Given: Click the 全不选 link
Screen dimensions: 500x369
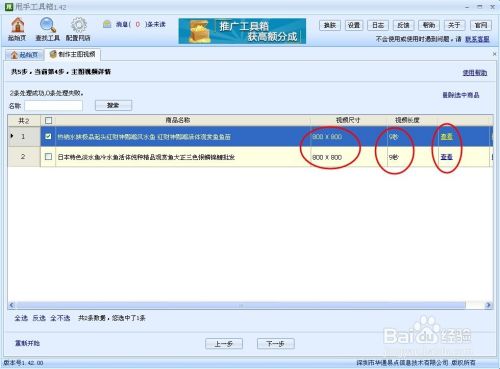Looking at the screenshot, I should 60,318.
